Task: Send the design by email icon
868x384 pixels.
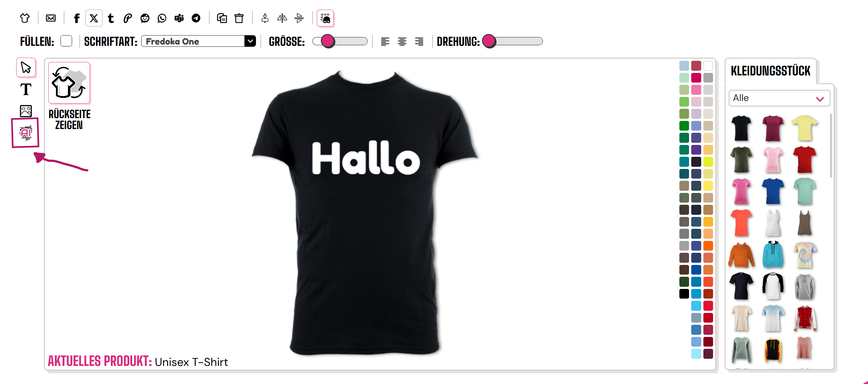Action: (51, 18)
